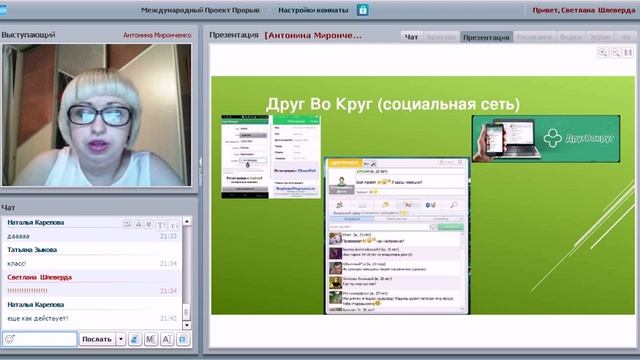Open the Рисование tab

point(534,37)
